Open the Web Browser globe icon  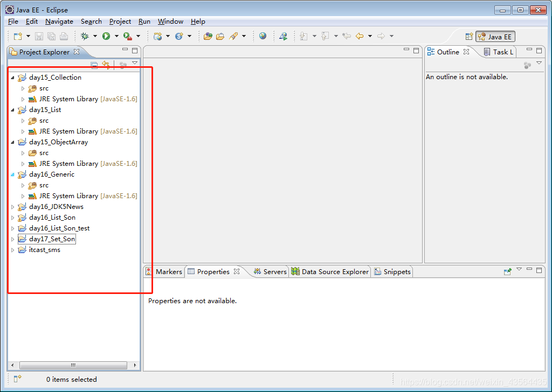pyautogui.click(x=263, y=36)
